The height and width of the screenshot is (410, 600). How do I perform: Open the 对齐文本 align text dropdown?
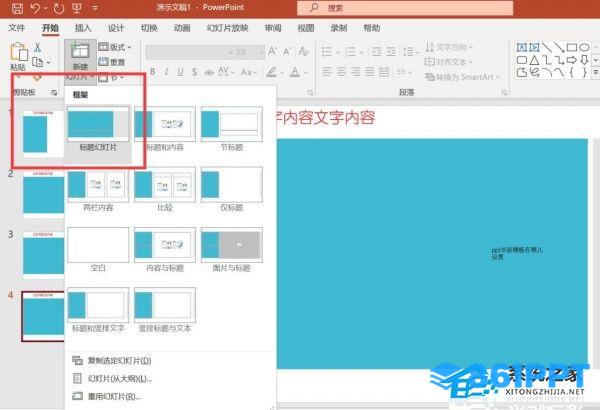coord(449,62)
